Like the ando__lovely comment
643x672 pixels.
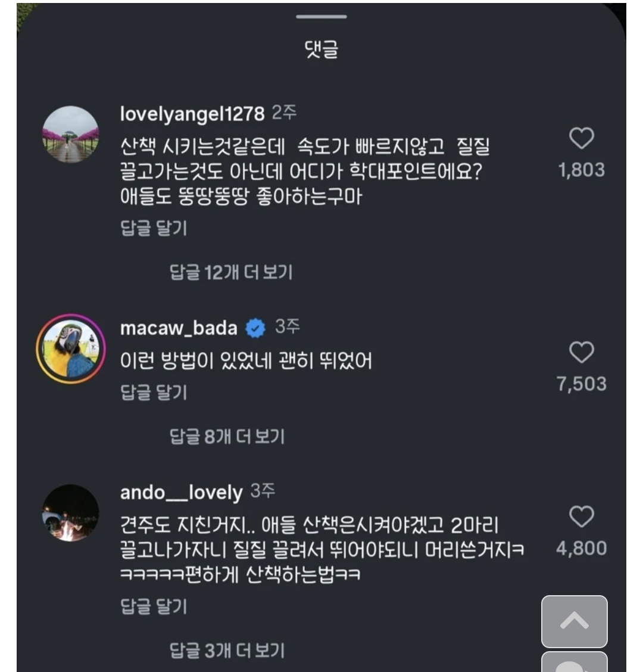point(581,517)
